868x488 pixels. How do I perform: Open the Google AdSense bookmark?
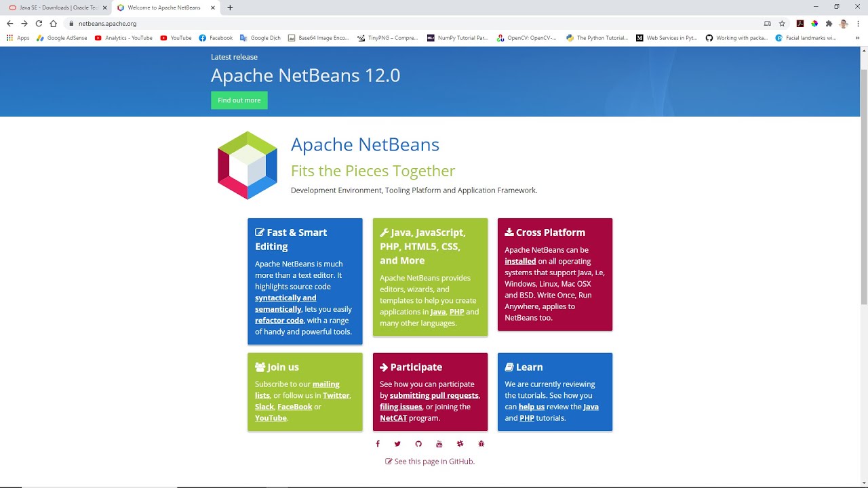pos(62,38)
